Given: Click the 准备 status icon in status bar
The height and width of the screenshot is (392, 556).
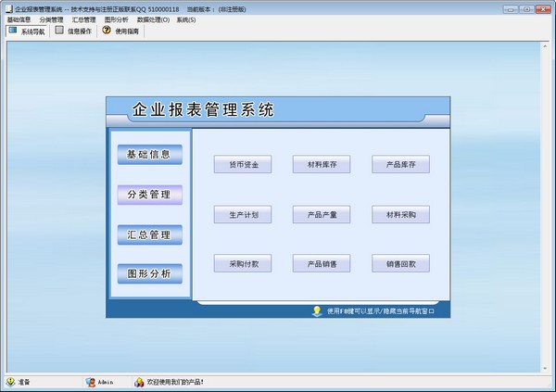Looking at the screenshot, I should tap(10, 381).
